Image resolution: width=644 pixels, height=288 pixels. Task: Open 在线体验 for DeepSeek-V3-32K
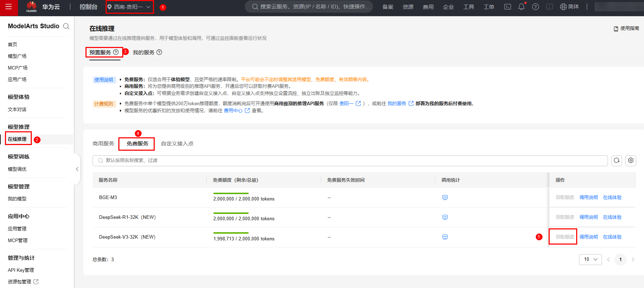click(612, 237)
